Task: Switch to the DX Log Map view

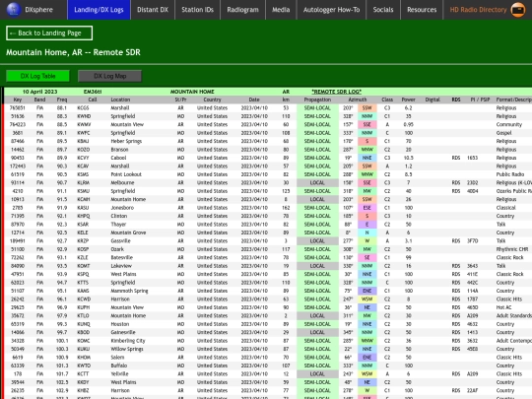Action: pos(110,76)
